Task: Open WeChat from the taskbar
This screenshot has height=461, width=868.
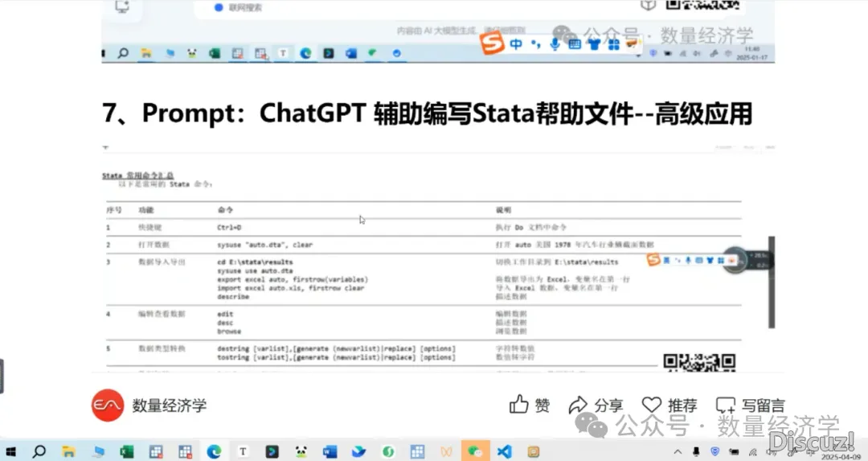Action: point(475,451)
